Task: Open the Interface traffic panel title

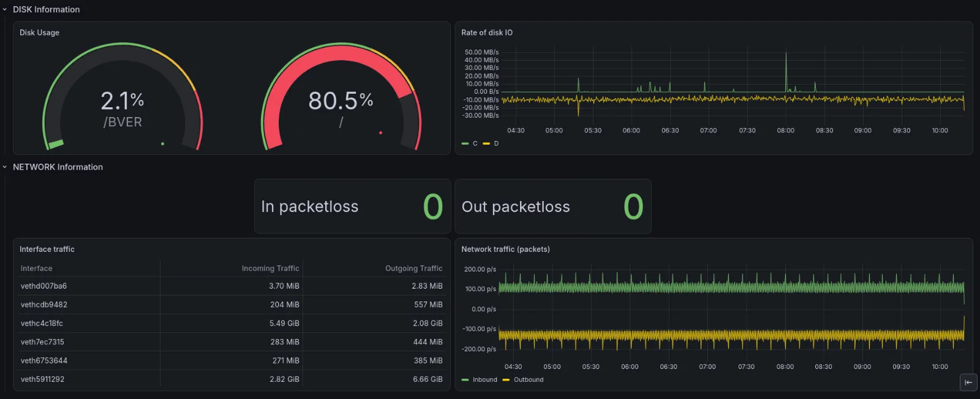Action: click(x=47, y=249)
